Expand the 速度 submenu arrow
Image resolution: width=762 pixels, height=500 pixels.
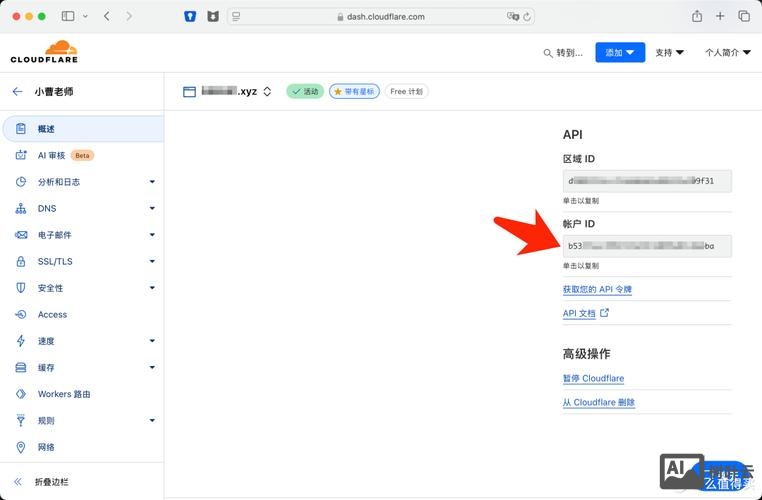152,341
